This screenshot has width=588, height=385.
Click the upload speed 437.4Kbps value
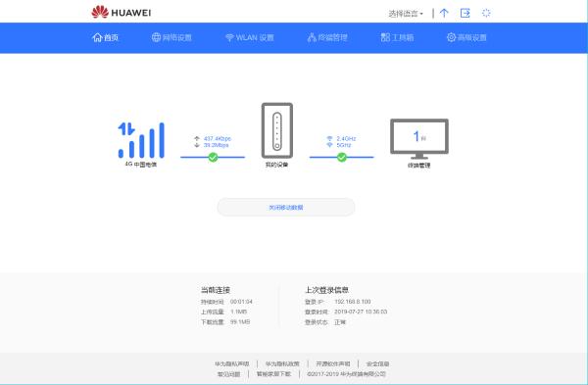pos(218,139)
